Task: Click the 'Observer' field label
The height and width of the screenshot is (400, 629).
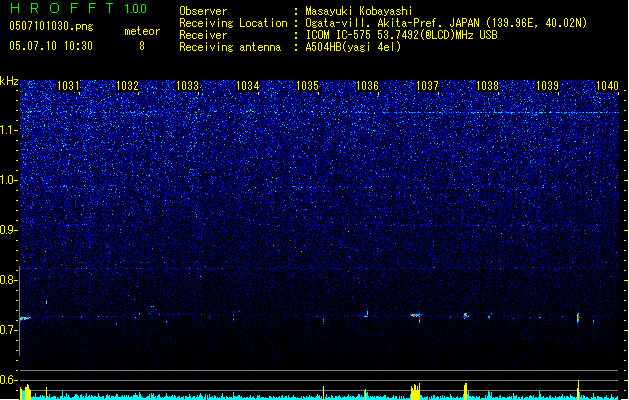Action: 203,11
